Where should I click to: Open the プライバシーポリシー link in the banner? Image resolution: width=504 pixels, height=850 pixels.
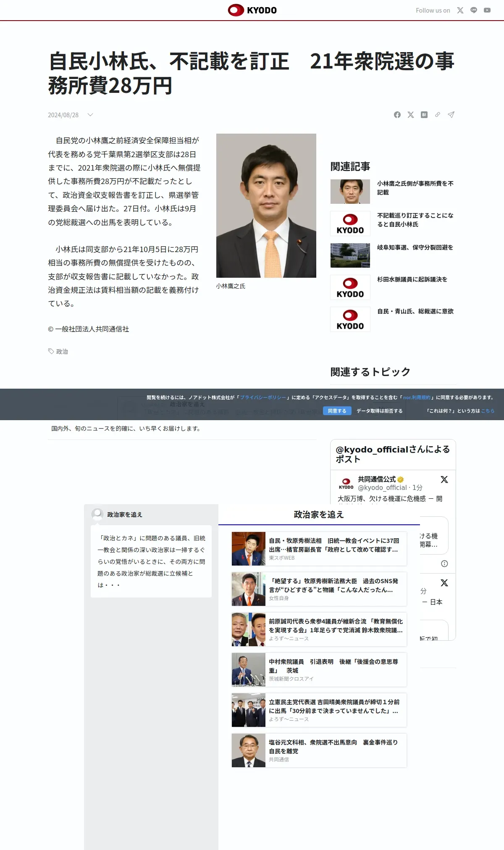coord(263,397)
